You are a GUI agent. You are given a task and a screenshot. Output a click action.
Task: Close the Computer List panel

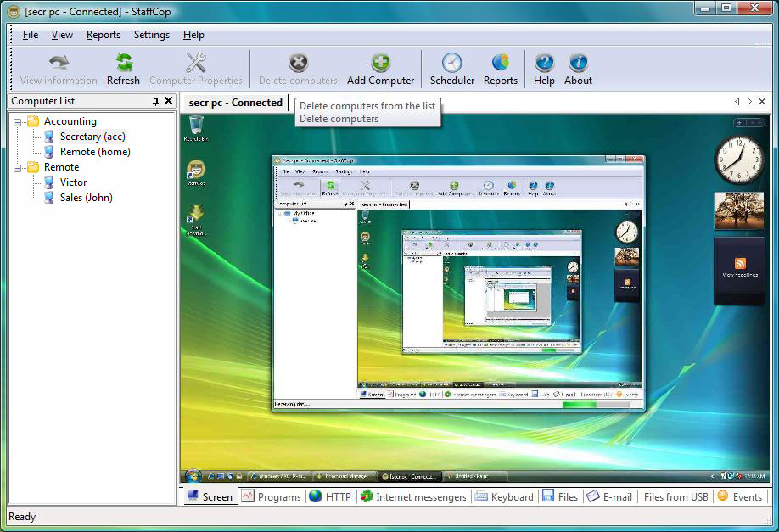click(x=168, y=101)
